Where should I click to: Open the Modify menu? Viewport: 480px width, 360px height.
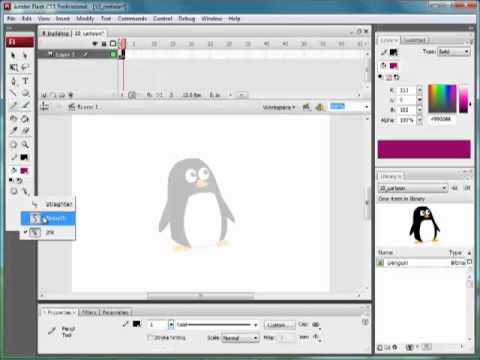[85, 19]
